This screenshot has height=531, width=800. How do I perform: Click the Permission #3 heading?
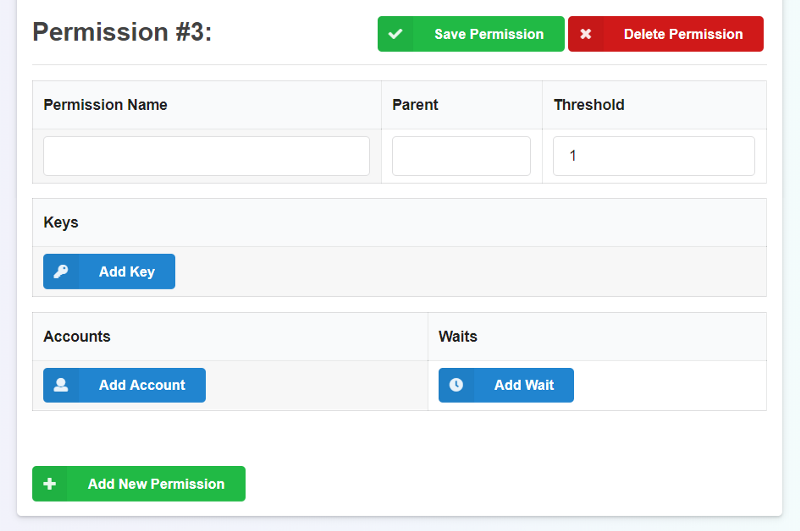pos(122,32)
